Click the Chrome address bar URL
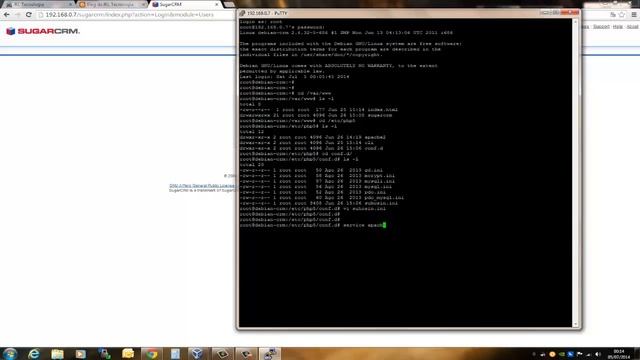Image resolution: width=640 pixels, height=360 pixels. (129, 15)
